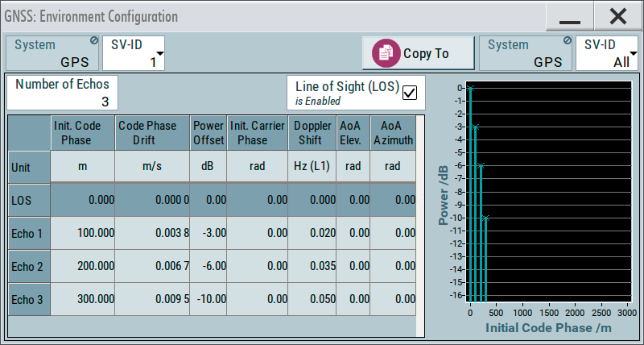Viewport: 644px width, 345px height.
Task: Select the Echo 3 row header
Action: 29,300
